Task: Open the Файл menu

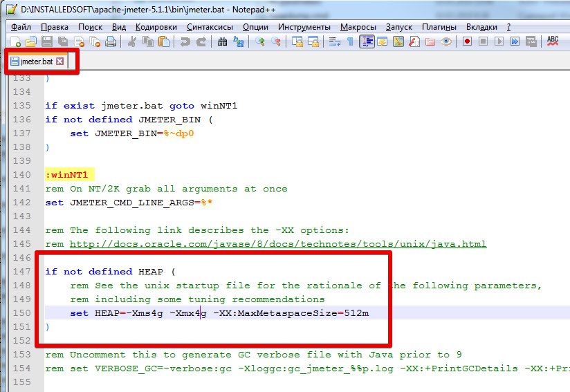Action: [x=21, y=27]
